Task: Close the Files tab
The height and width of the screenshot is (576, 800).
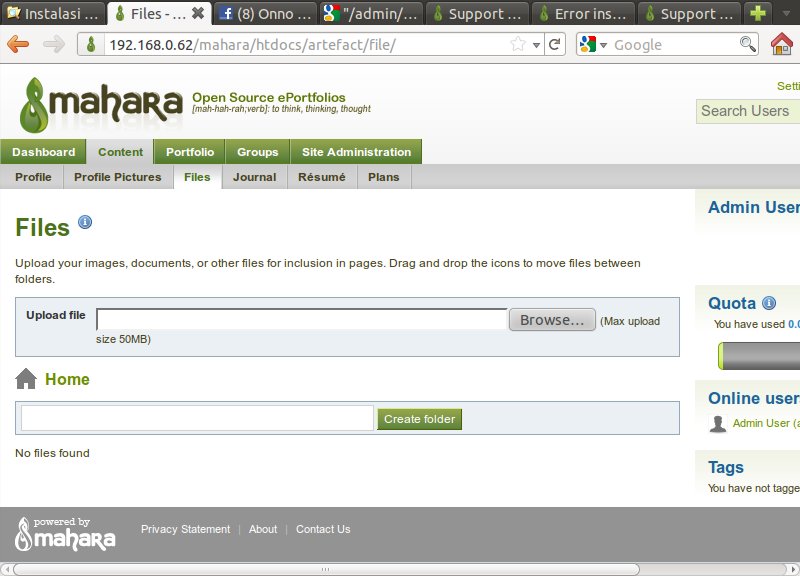Action: 198,13
